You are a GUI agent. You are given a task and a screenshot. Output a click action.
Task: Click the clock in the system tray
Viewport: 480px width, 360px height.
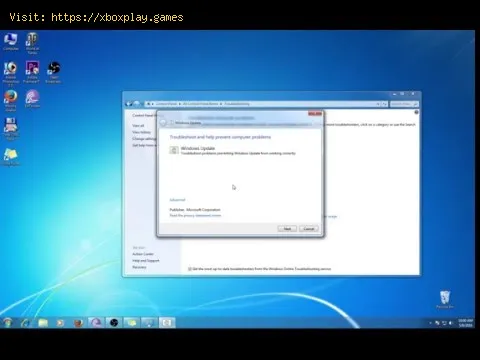pyautogui.click(x=466, y=323)
